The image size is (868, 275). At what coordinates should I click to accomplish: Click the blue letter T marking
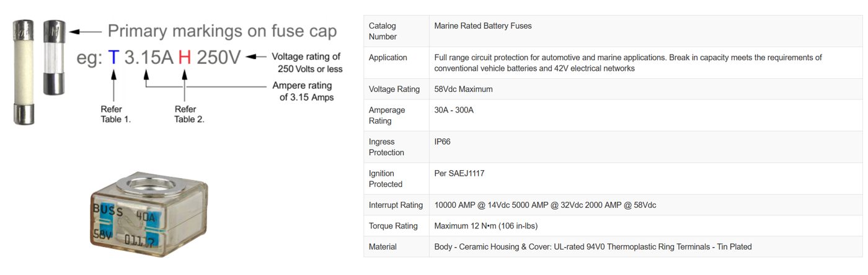pos(113,57)
